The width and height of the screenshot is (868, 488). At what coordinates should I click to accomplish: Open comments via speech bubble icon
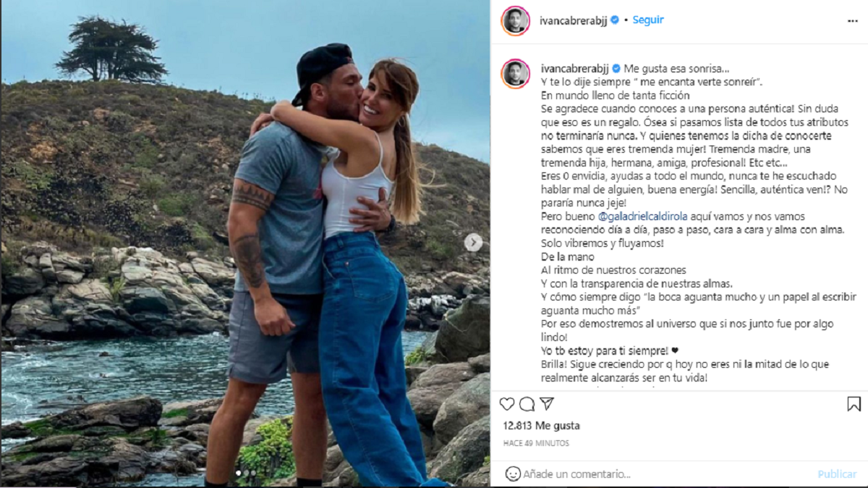[527, 404]
